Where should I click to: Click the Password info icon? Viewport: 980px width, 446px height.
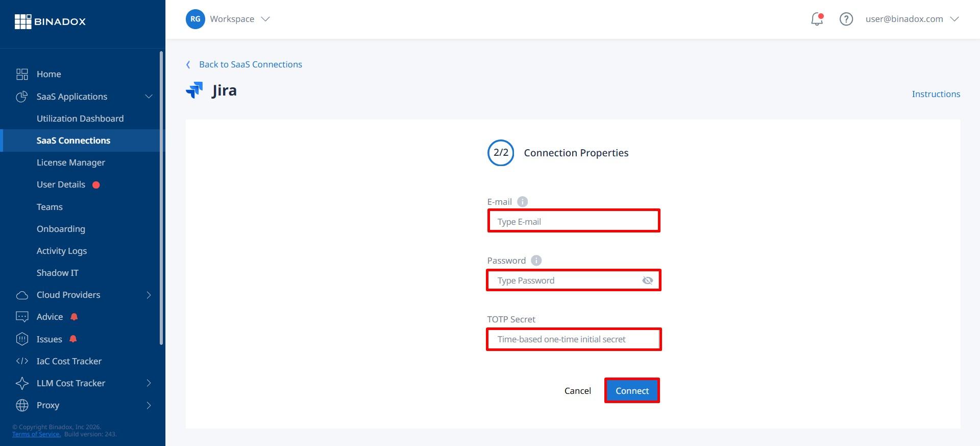pyautogui.click(x=536, y=261)
